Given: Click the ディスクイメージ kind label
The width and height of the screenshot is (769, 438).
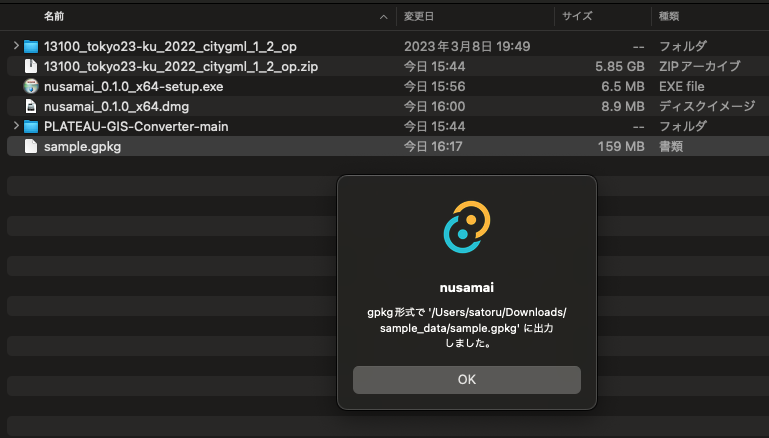Looking at the screenshot, I should (x=707, y=106).
